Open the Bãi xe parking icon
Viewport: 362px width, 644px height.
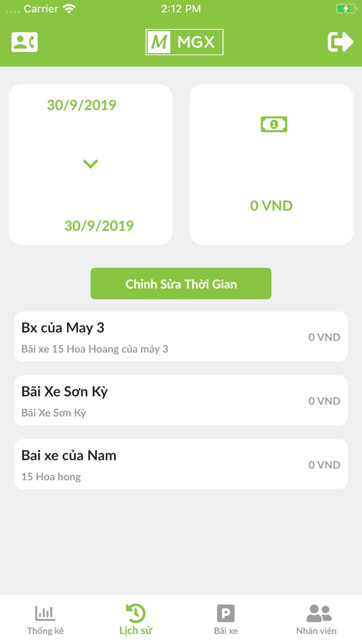coord(226,613)
